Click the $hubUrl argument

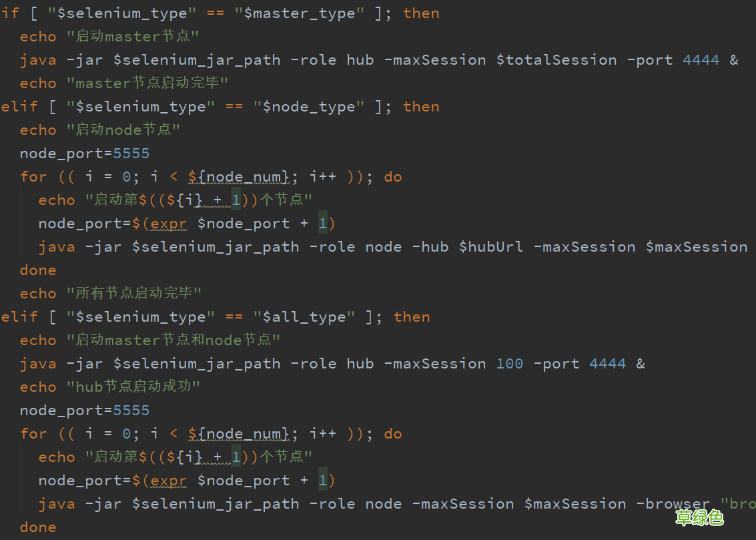491,246
